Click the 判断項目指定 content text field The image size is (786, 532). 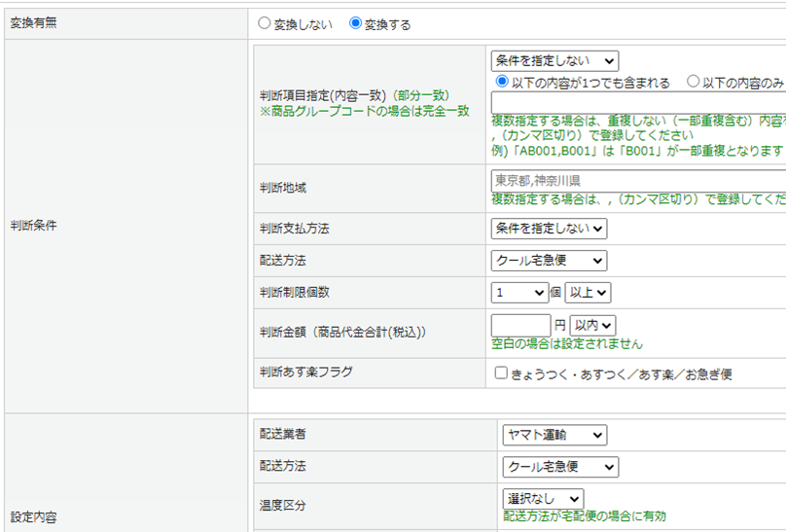tap(638, 103)
